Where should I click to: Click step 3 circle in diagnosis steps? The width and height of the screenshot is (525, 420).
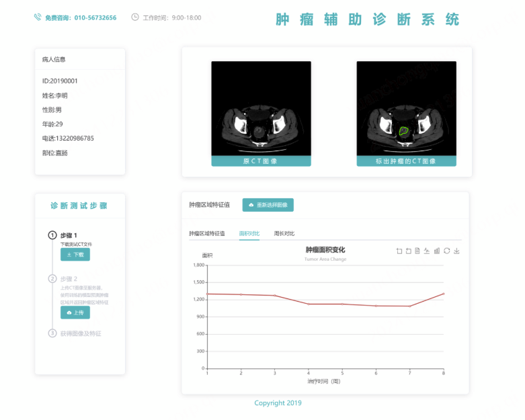click(52, 333)
